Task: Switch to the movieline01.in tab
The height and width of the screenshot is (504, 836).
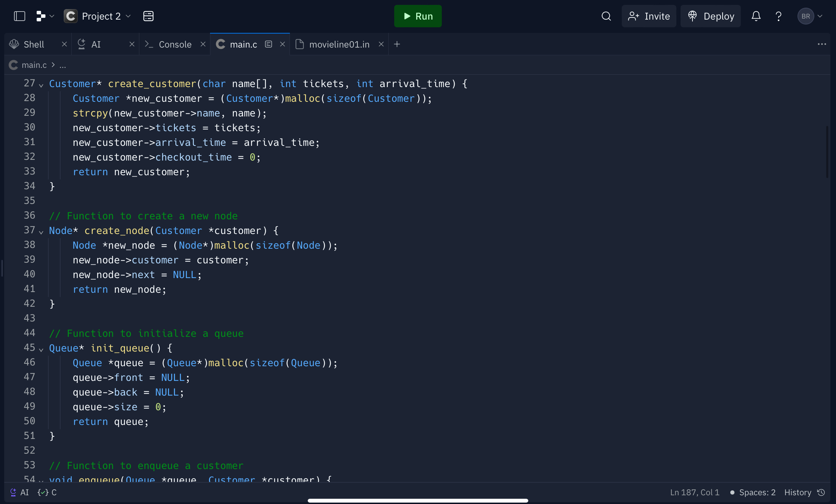Action: coord(339,44)
